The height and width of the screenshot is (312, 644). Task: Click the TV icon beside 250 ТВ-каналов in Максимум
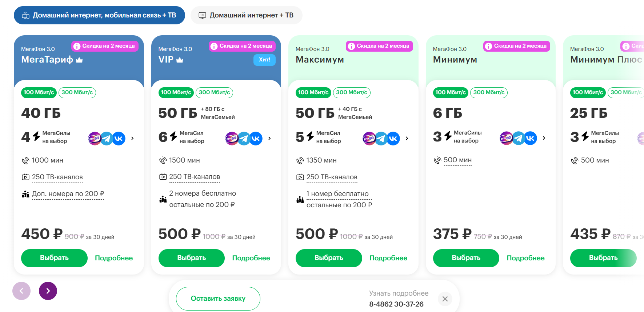[x=300, y=177]
